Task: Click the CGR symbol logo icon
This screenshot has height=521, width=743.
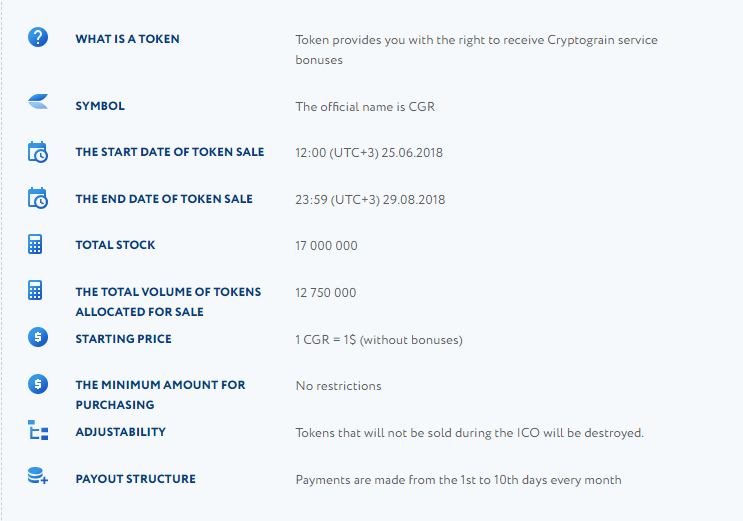Action: [x=38, y=101]
